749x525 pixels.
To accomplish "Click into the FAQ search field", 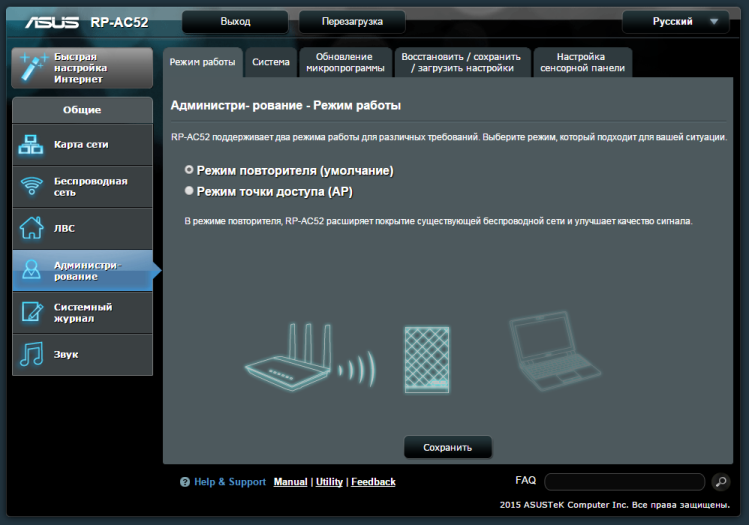I will point(624,482).
